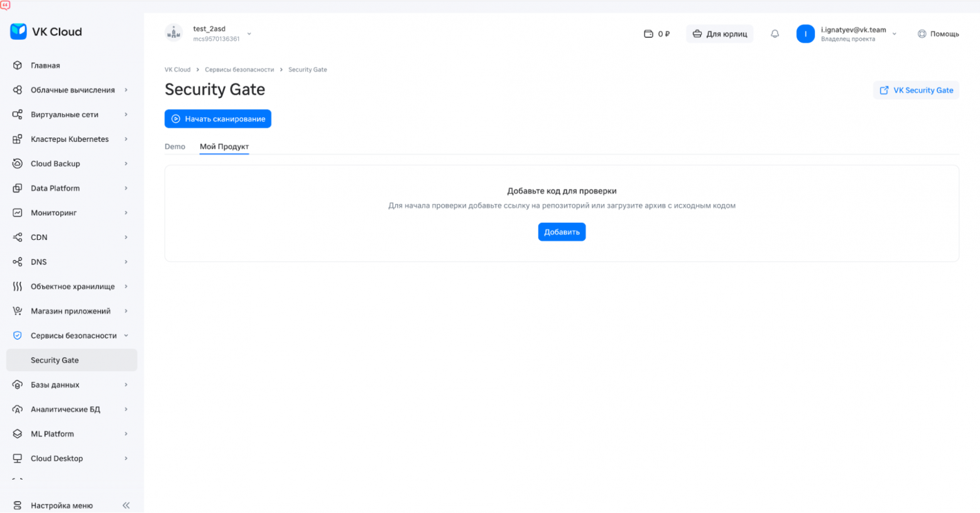Expand Магазин приложений submenu chevron
The image size is (980, 513).
126,311
